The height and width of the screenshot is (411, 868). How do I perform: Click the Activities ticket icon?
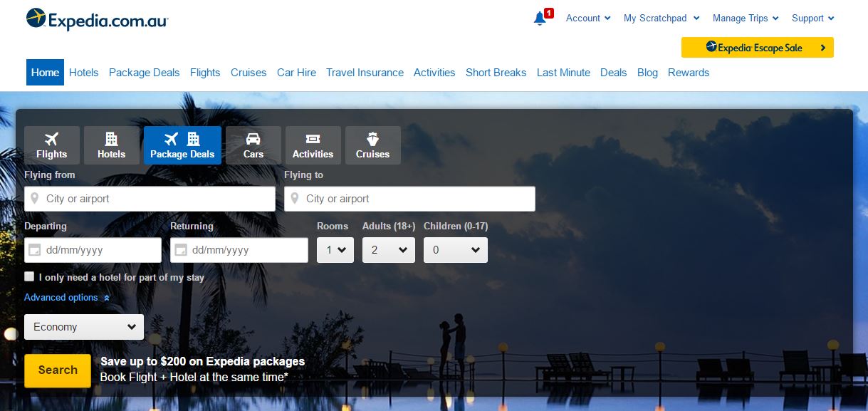coord(313,140)
